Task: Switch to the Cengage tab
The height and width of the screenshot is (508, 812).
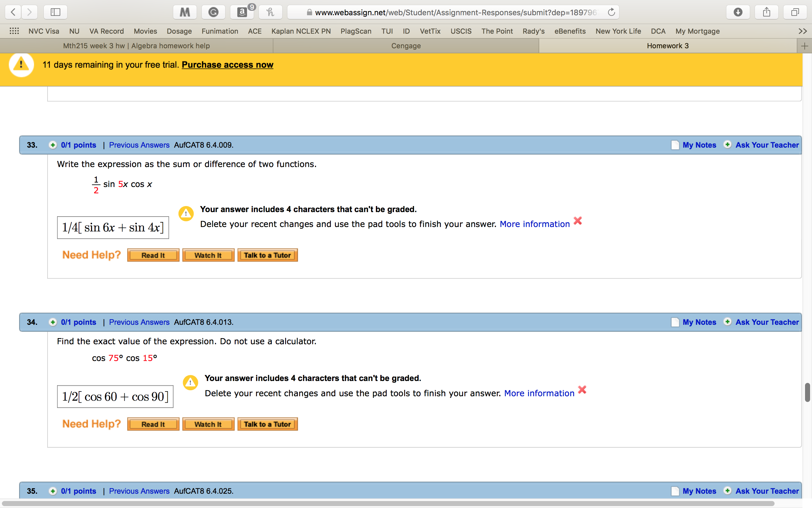Action: 406,46
